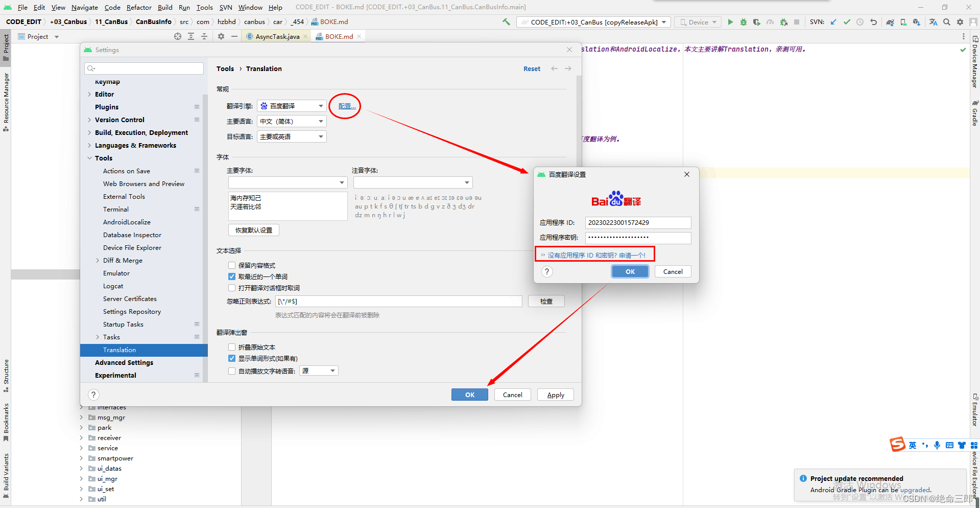Image resolution: width=980 pixels, height=508 pixels.
Task: Open 主要字体 font dropdown
Action: (288, 182)
